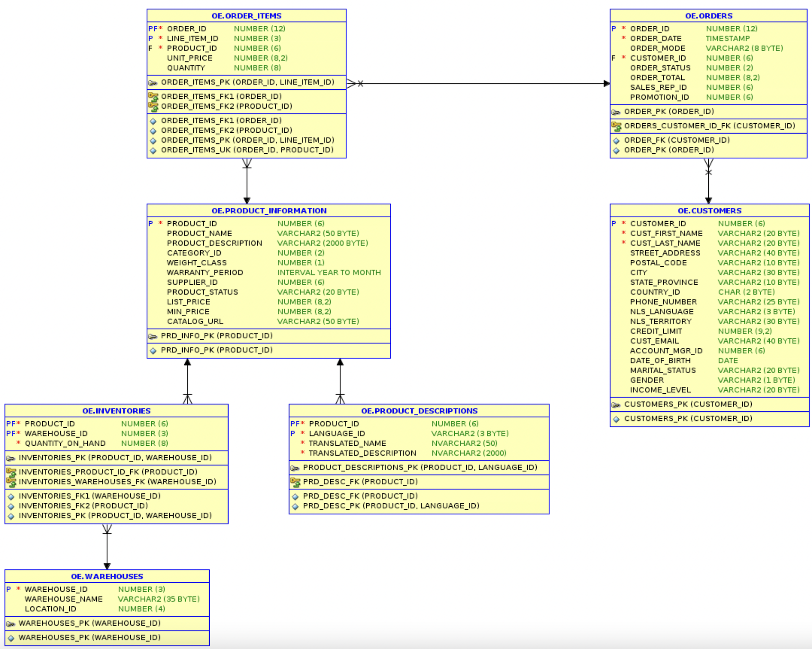Select the CUST_EMAIL column in OE.CUSTOMERS
This screenshot has height=649, width=812.
click(x=654, y=341)
